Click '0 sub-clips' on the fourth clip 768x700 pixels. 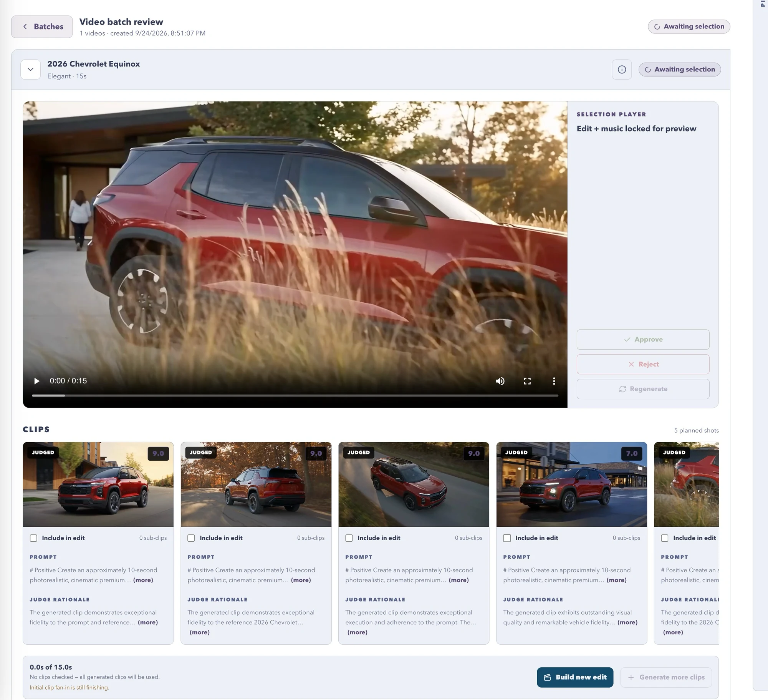pyautogui.click(x=626, y=538)
